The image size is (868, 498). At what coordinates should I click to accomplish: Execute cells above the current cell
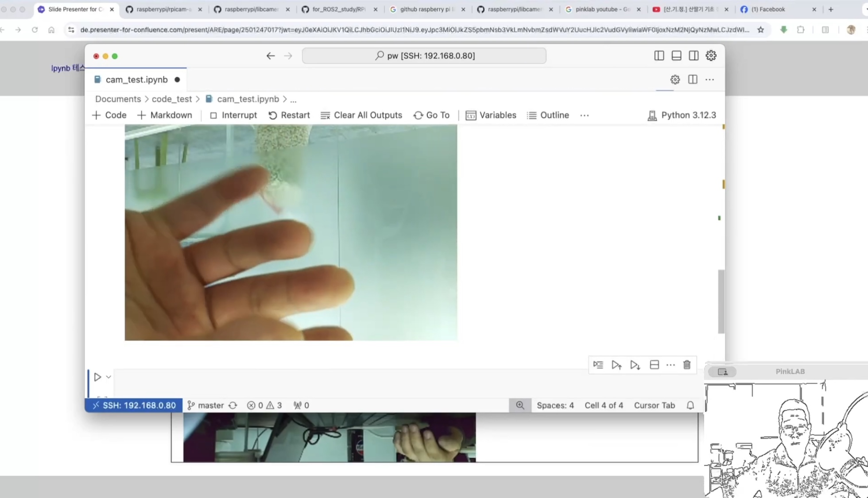tap(616, 365)
